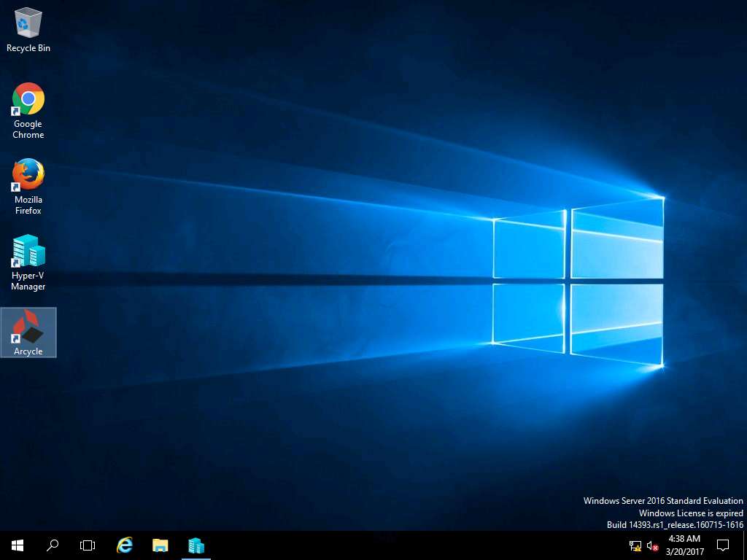Click the muted volume tray icon
The height and width of the screenshot is (560, 747).
coord(652,545)
